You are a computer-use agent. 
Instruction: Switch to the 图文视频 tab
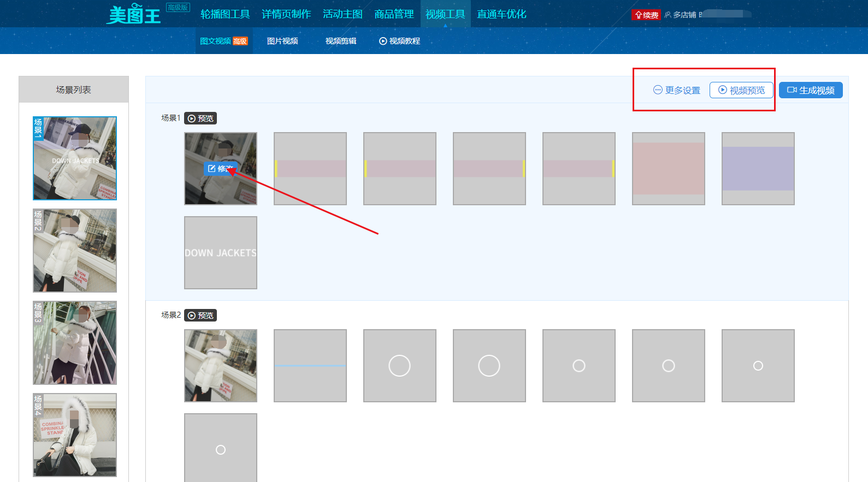click(223, 41)
